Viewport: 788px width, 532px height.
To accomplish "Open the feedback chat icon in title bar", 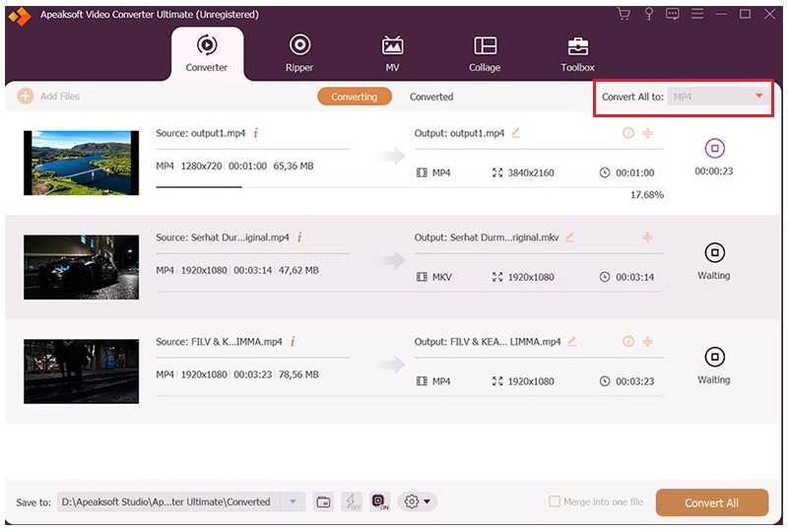I will pyautogui.click(x=673, y=14).
